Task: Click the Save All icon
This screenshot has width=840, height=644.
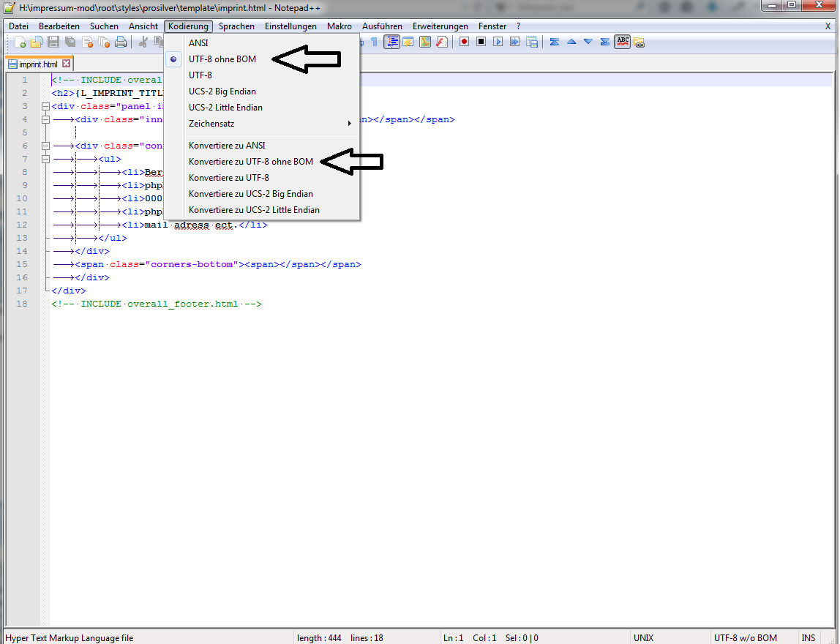Action: pyautogui.click(x=70, y=42)
